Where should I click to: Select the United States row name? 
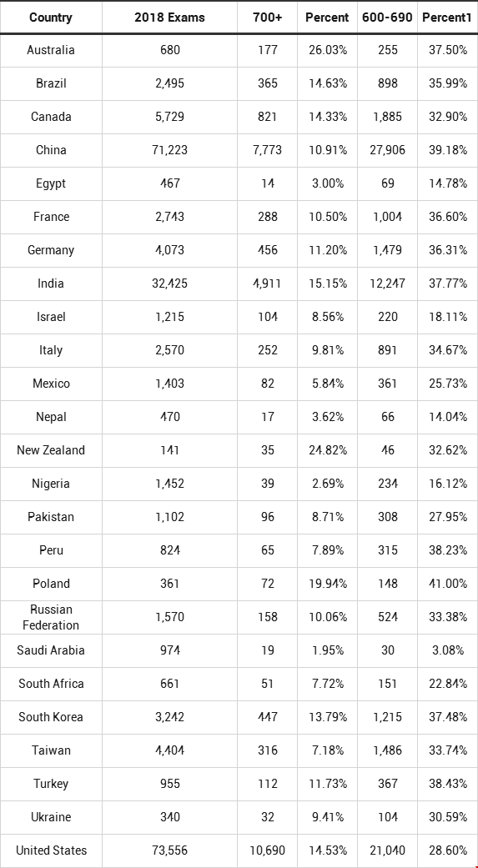click(51, 850)
